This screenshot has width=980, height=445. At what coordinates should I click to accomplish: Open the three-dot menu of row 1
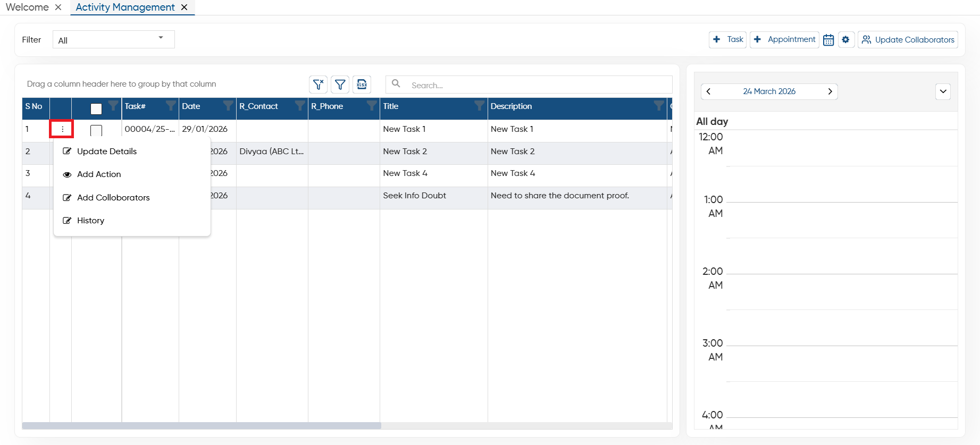click(62, 129)
